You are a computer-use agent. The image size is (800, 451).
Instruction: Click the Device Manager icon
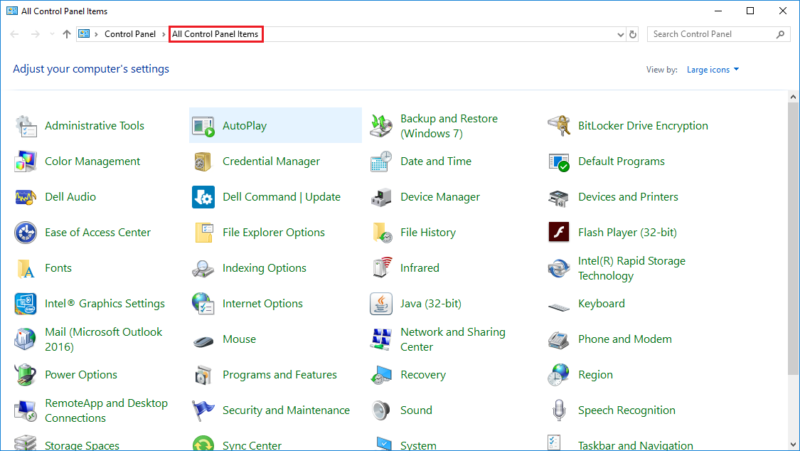point(381,197)
